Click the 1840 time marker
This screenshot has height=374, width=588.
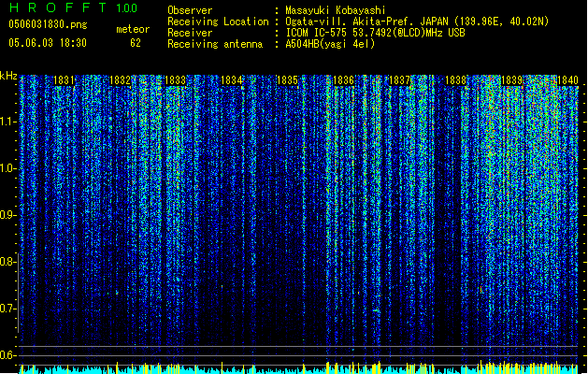pyautogui.click(x=567, y=80)
